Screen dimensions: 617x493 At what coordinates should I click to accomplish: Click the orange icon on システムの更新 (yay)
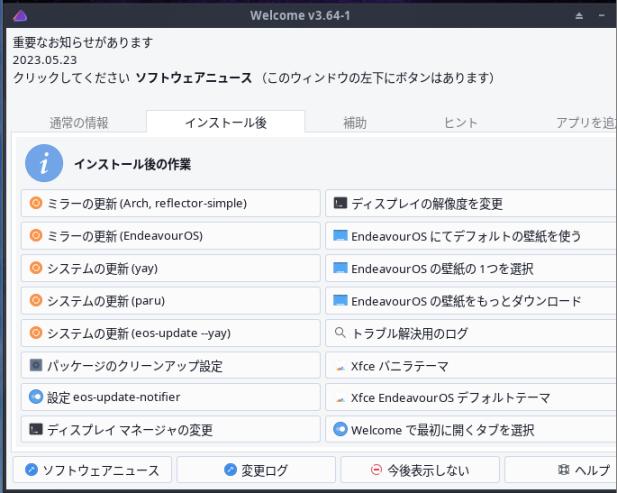click(36, 268)
